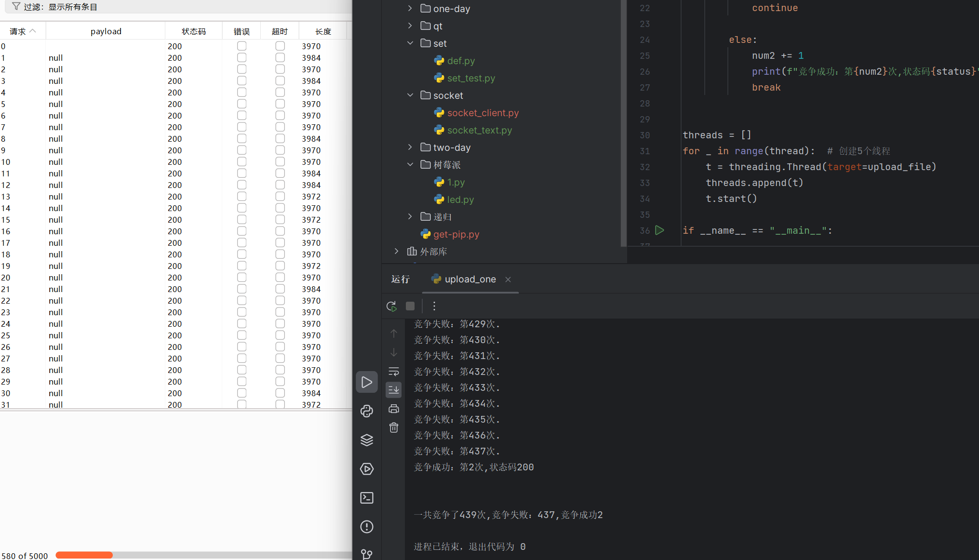Viewport: 979px width, 560px height.
Task: Close the upload_one run tab
Action: click(508, 280)
